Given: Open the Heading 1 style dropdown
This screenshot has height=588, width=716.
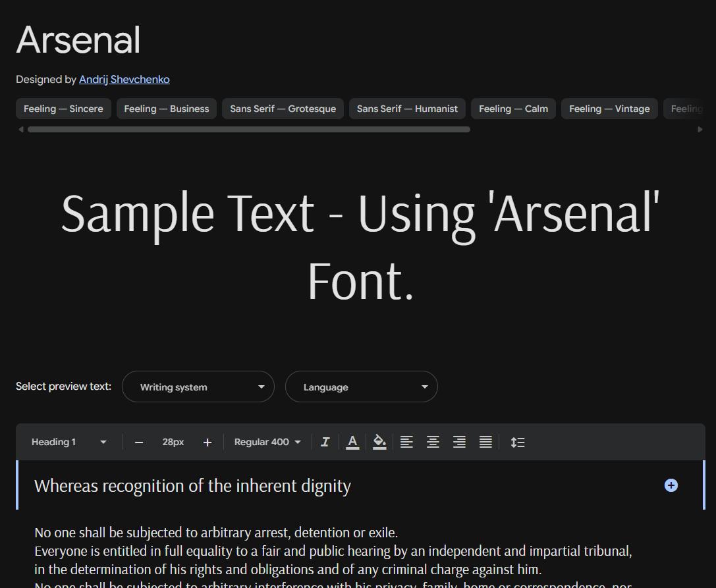Looking at the screenshot, I should click(x=69, y=442).
